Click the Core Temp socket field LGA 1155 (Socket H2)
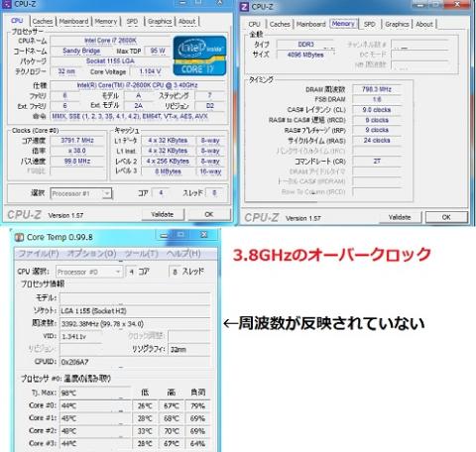This screenshot has width=476, height=452. pos(135,311)
